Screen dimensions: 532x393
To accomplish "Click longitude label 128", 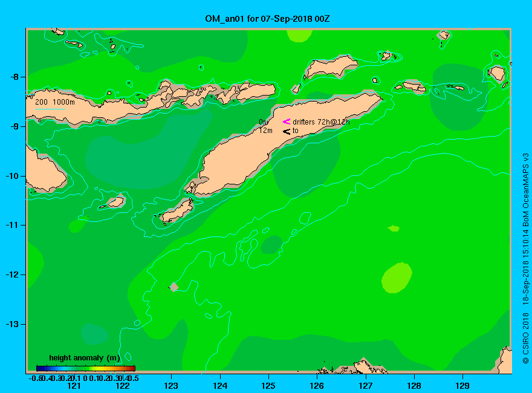I will tap(414, 386).
